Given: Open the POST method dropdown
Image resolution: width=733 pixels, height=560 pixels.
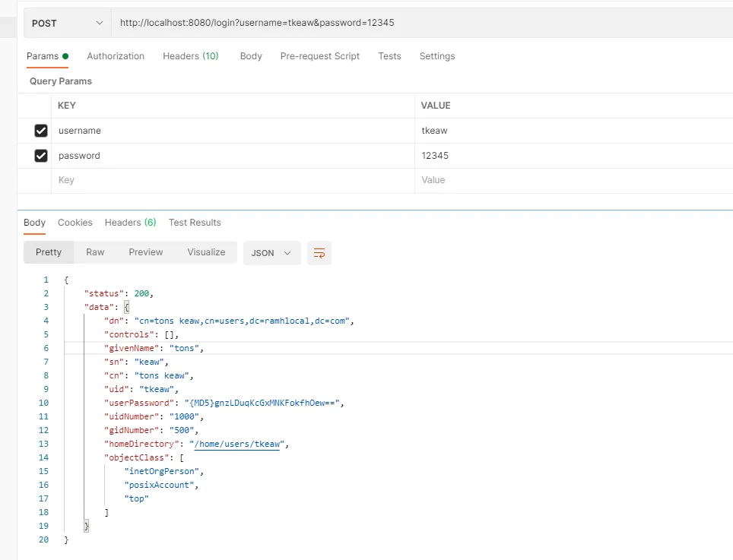Looking at the screenshot, I should click(x=67, y=24).
